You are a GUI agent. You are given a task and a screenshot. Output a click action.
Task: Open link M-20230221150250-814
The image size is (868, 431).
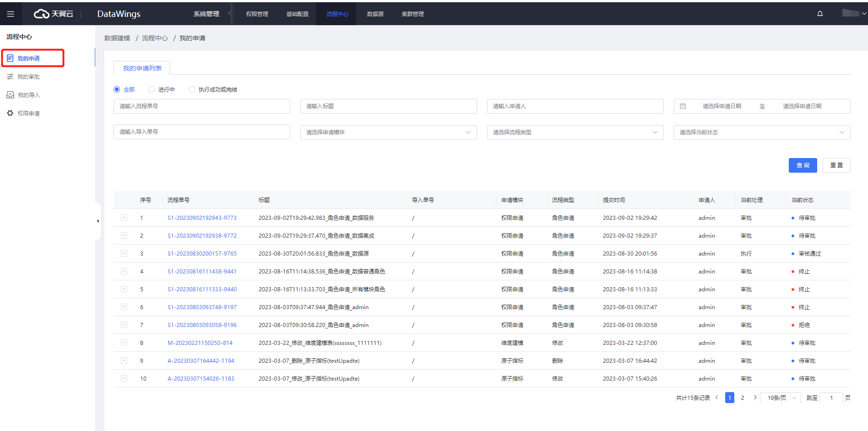tap(200, 343)
